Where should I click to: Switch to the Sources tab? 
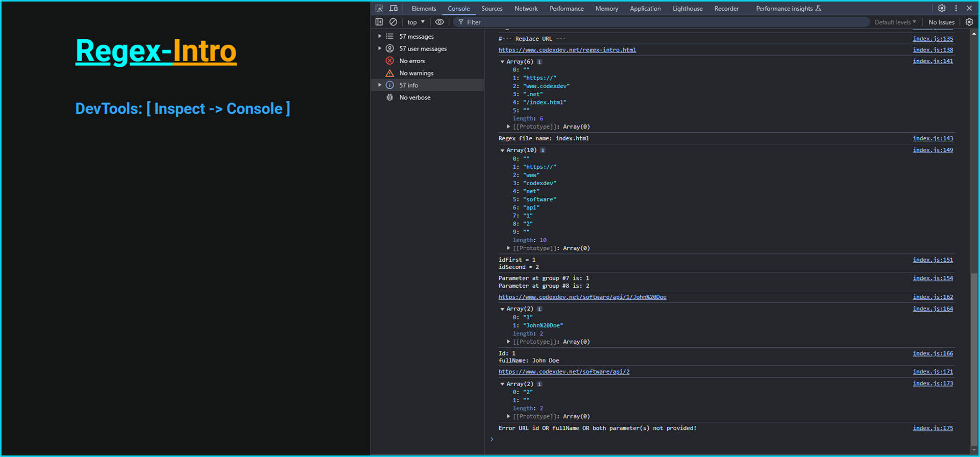(492, 9)
